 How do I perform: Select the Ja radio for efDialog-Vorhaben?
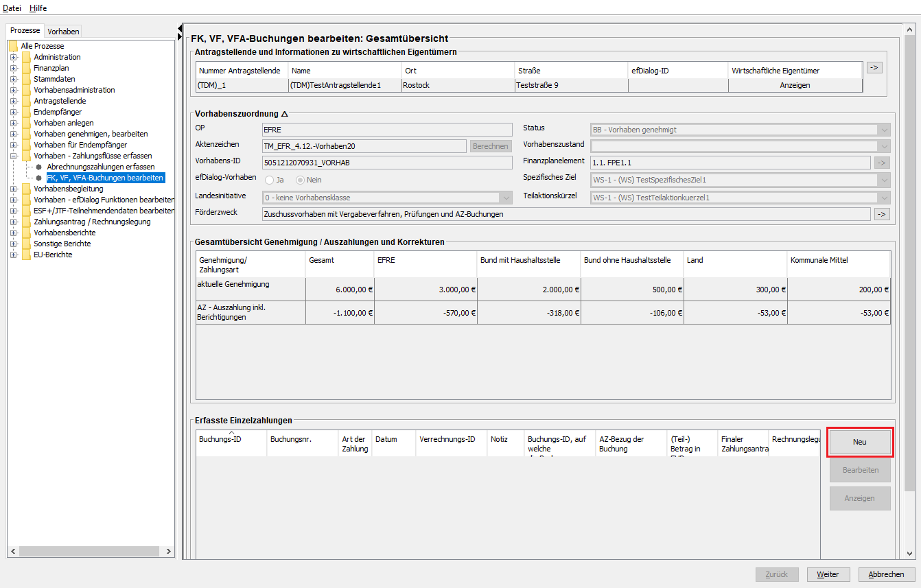(270, 180)
